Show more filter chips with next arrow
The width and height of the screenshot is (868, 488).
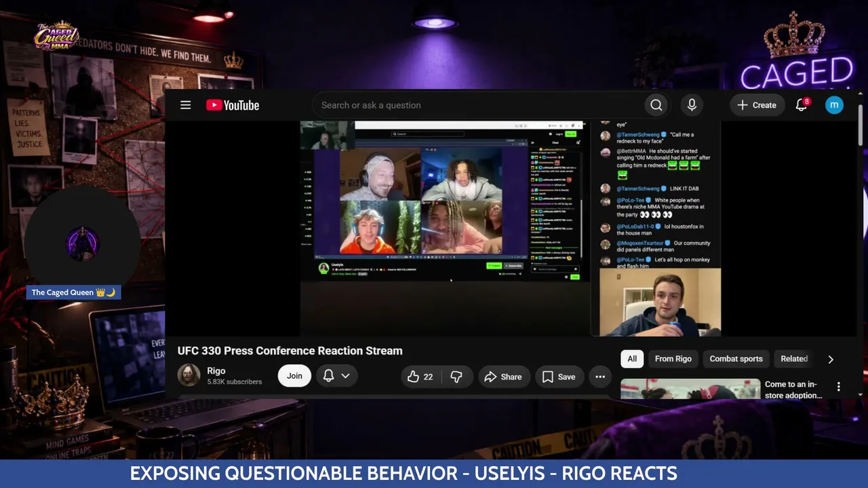pyautogui.click(x=831, y=359)
